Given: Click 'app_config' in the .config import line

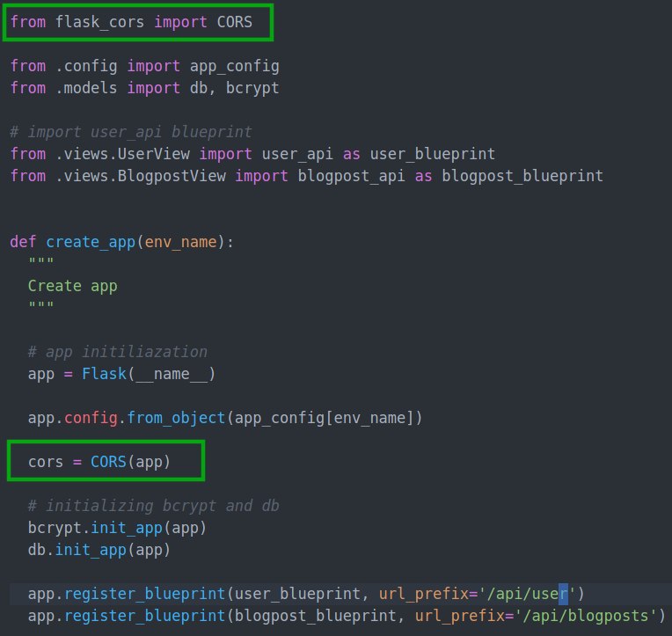Looking at the screenshot, I should click(235, 66).
